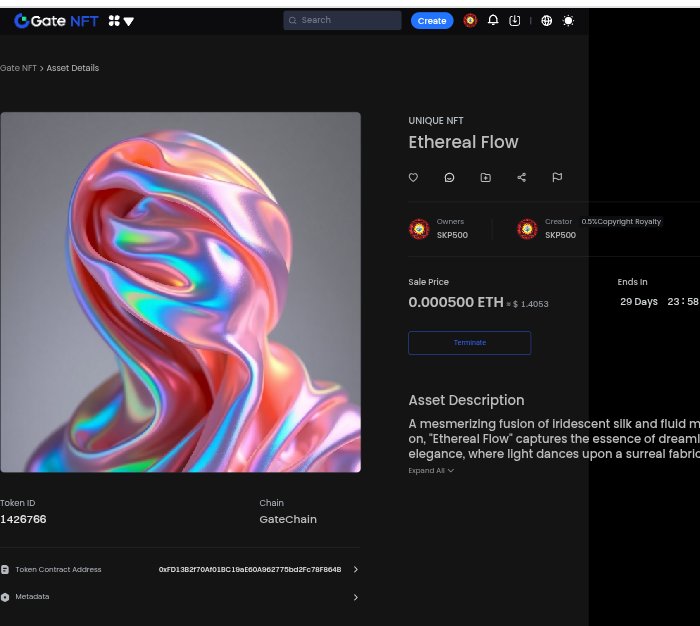
Task: Expand All asset description
Action: [x=431, y=471]
